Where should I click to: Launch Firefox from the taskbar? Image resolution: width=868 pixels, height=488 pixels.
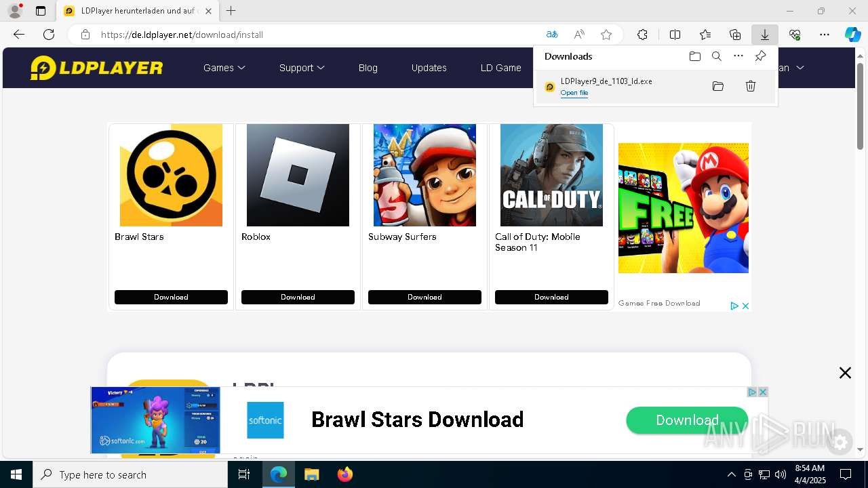coord(344,474)
